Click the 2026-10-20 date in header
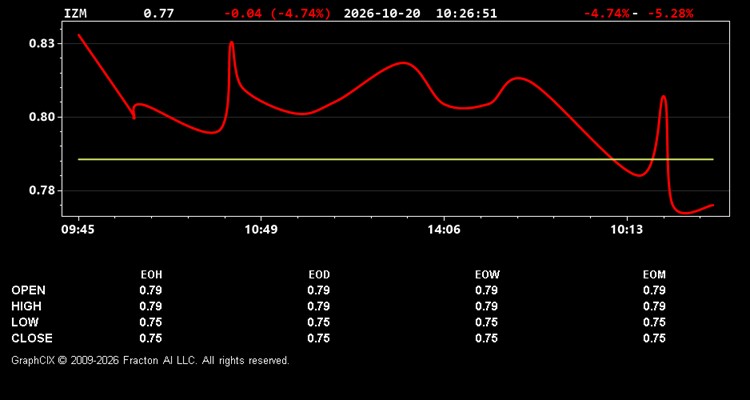The image size is (750, 400). tap(382, 13)
